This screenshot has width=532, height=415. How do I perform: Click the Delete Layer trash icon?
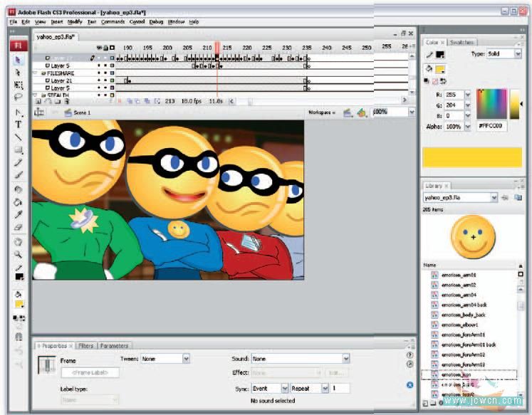[67, 101]
